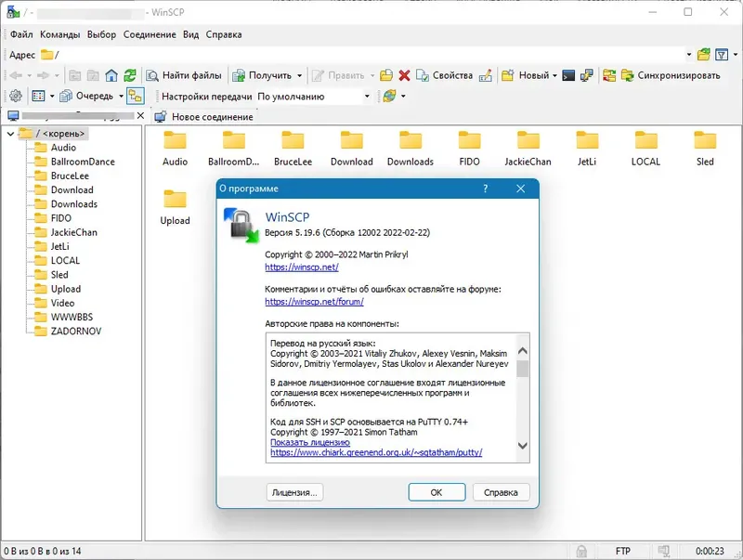Click Лицензия... button
The width and height of the screenshot is (743, 560).
294,492
